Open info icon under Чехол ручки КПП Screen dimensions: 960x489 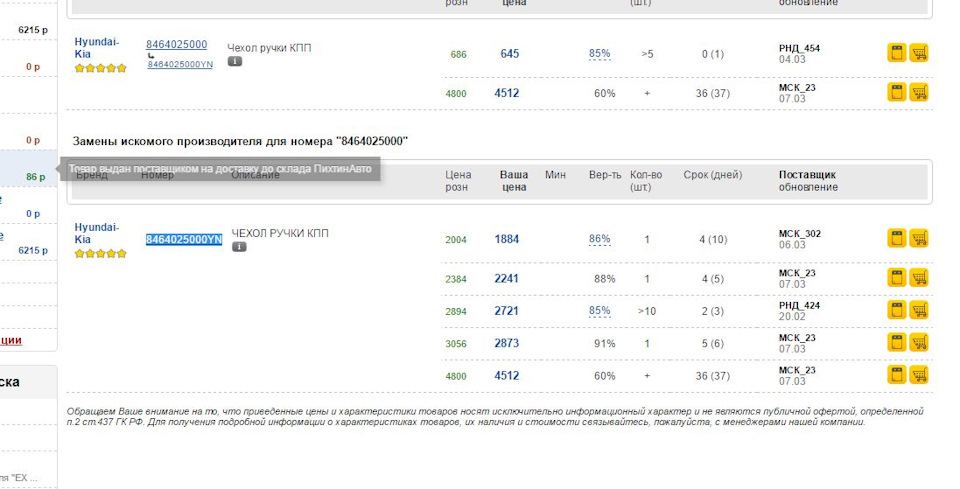tap(234, 61)
